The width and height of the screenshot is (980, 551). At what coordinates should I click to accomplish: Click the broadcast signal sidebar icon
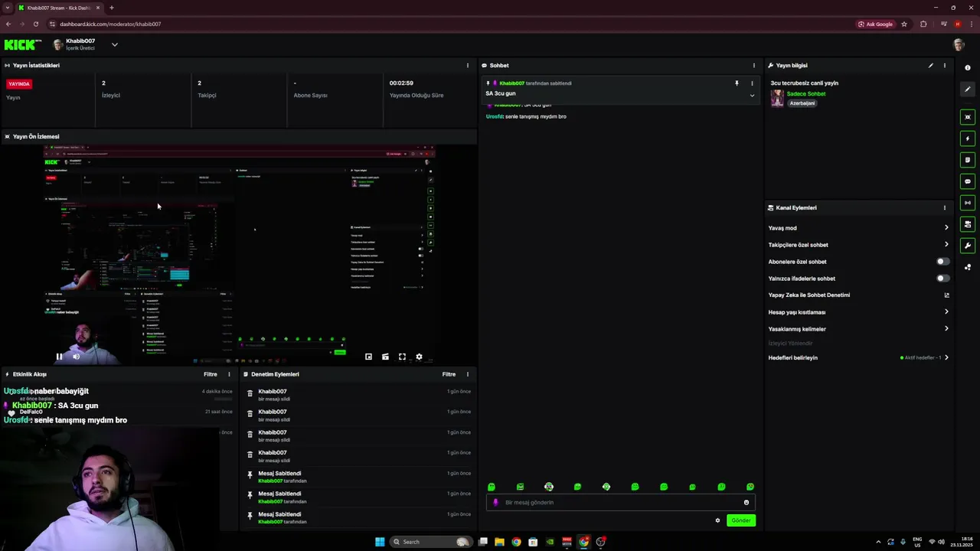tap(968, 203)
